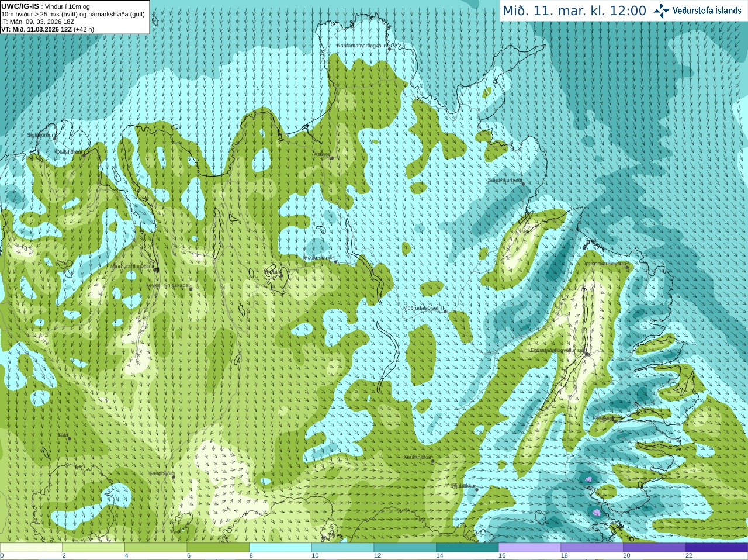748x560 pixels.
Task: Pick the 4–6 m/s green legend swatch
Action: [x=155, y=548]
